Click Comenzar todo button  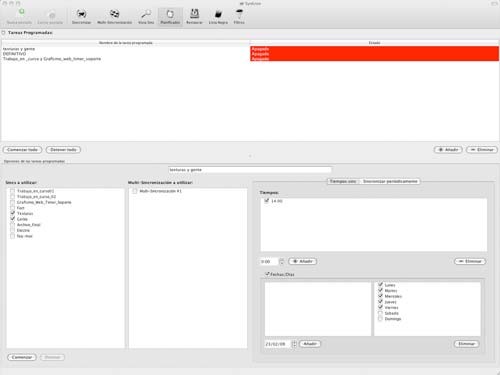tap(22, 150)
